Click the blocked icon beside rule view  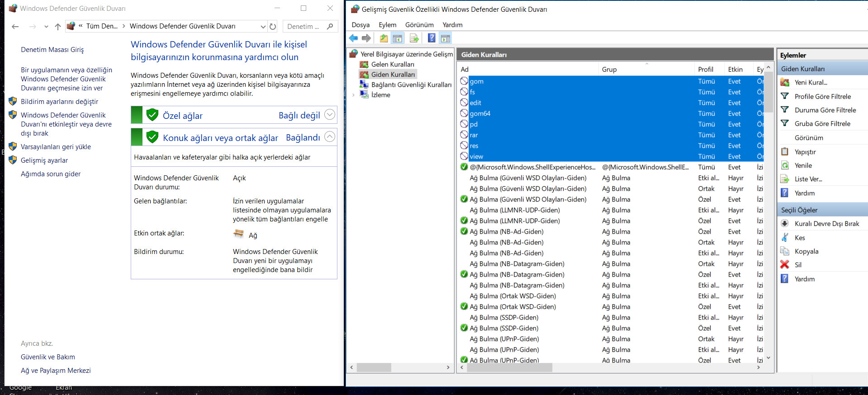[464, 156]
